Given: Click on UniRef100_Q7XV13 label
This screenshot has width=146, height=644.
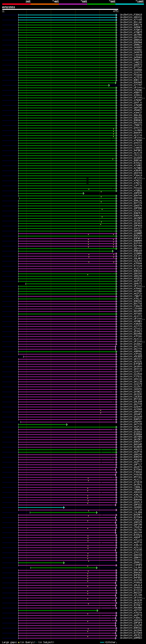Looking at the screenshot, I should [x=131, y=329].
